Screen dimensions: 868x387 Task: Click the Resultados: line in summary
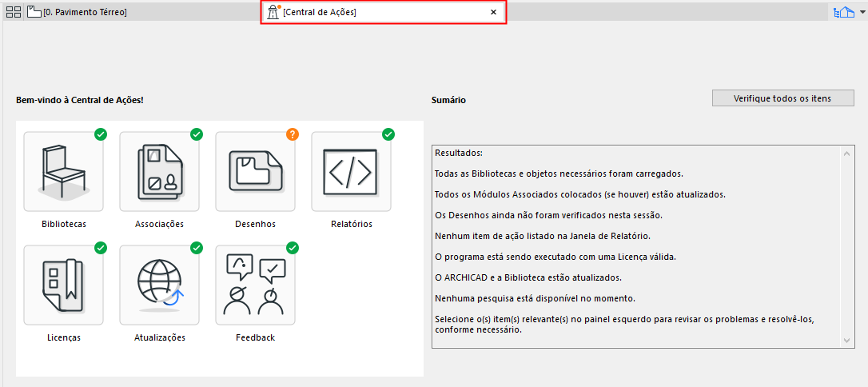pos(459,153)
